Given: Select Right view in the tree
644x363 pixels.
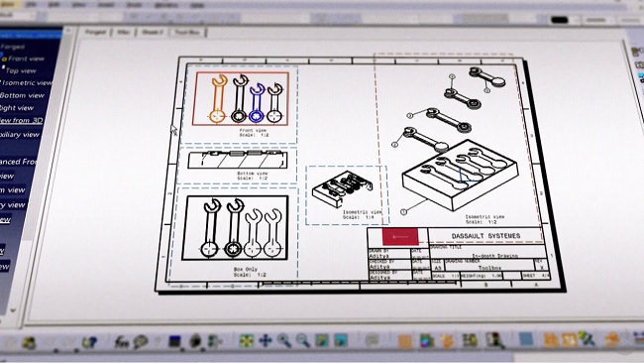Looking at the screenshot, I should pyautogui.click(x=17, y=108).
